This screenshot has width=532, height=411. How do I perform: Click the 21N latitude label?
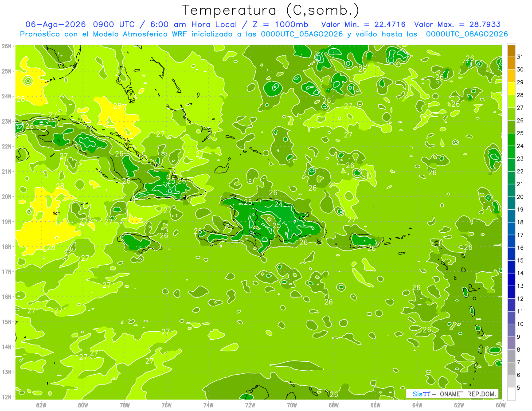pos(7,171)
